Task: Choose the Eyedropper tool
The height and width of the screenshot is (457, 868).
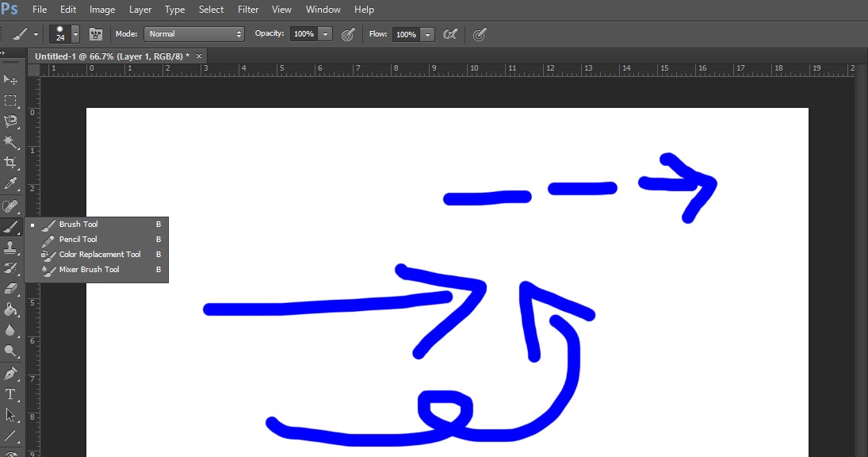Action: click(x=10, y=184)
